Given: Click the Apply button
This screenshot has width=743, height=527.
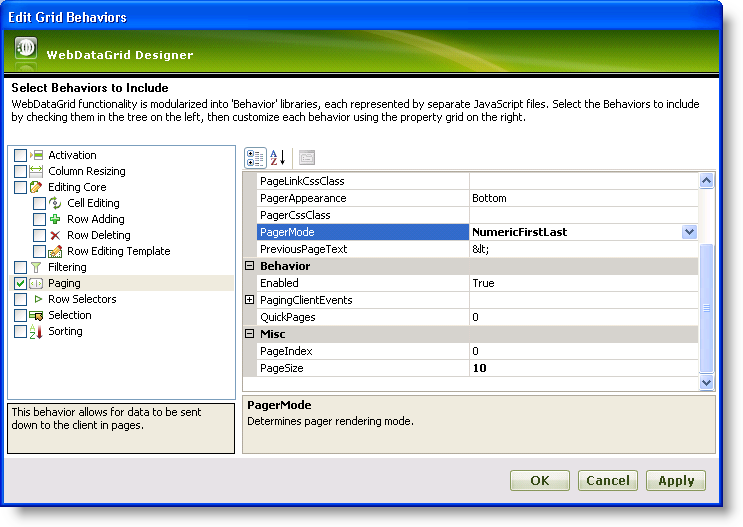Looking at the screenshot, I should (676, 481).
